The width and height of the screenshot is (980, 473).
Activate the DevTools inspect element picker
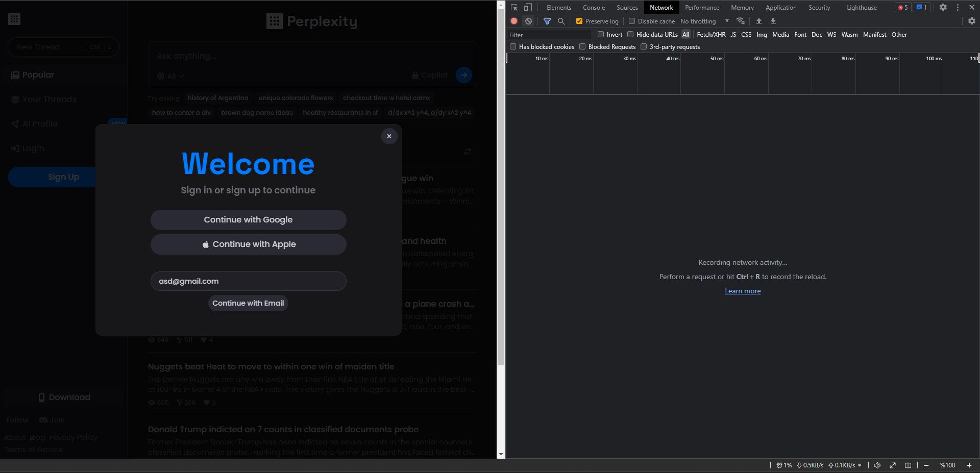click(514, 7)
